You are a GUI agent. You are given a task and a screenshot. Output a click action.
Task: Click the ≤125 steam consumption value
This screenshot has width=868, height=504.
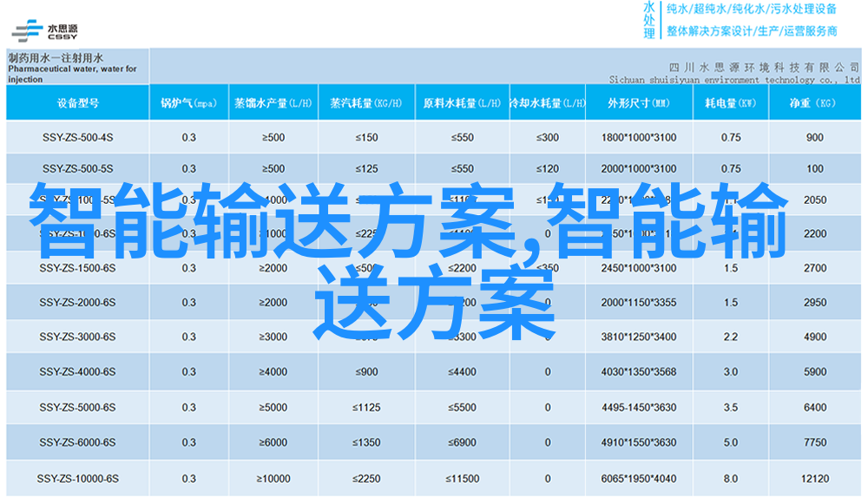point(366,169)
